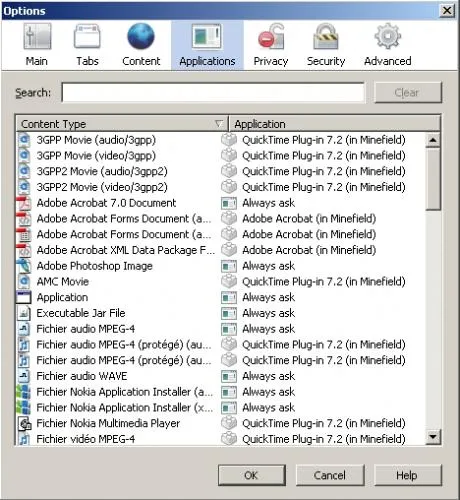Screen dimensions: 460x500
Task: Select the AMC Movie entry
Action: click(x=63, y=281)
